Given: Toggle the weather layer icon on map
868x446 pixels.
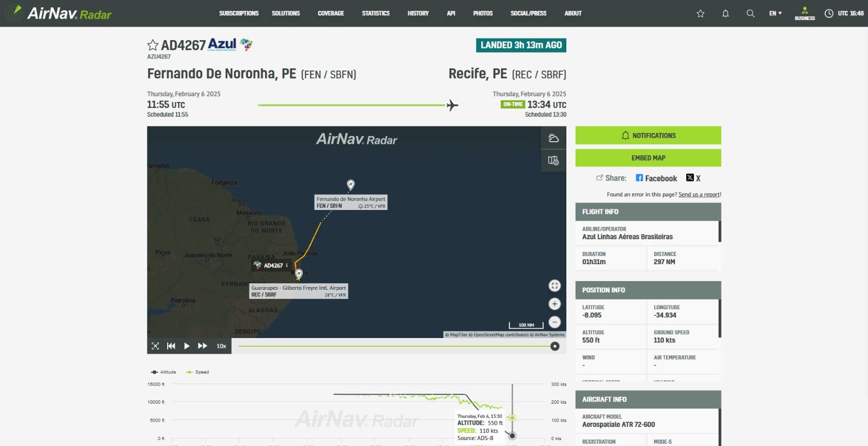Looking at the screenshot, I should tap(553, 138).
